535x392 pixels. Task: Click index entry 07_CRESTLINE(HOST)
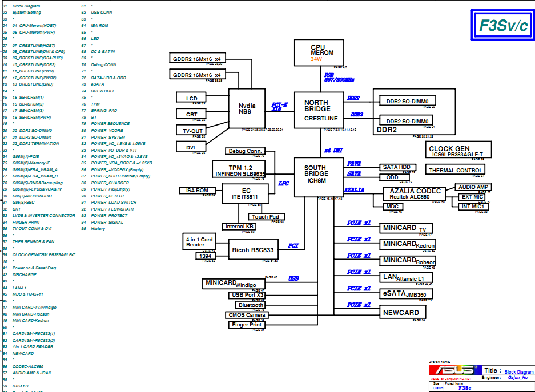[34, 45]
